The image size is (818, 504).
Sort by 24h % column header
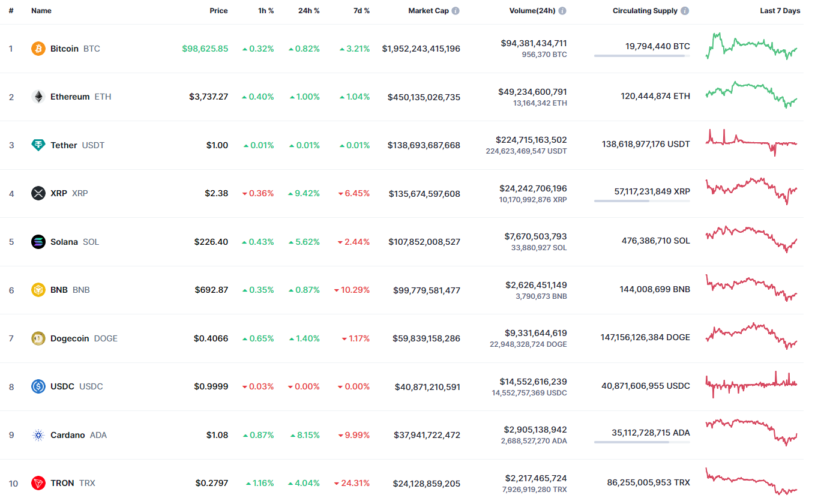308,11
